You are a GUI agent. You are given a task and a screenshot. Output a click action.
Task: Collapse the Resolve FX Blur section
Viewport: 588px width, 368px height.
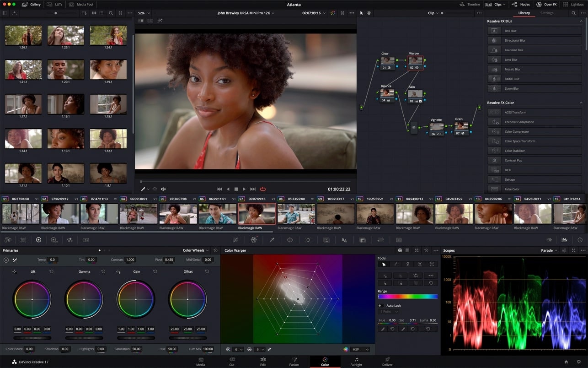point(582,21)
